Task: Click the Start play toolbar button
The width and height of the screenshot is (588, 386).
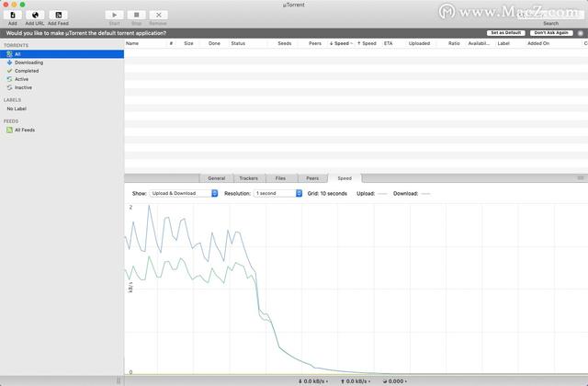Action: pos(114,15)
